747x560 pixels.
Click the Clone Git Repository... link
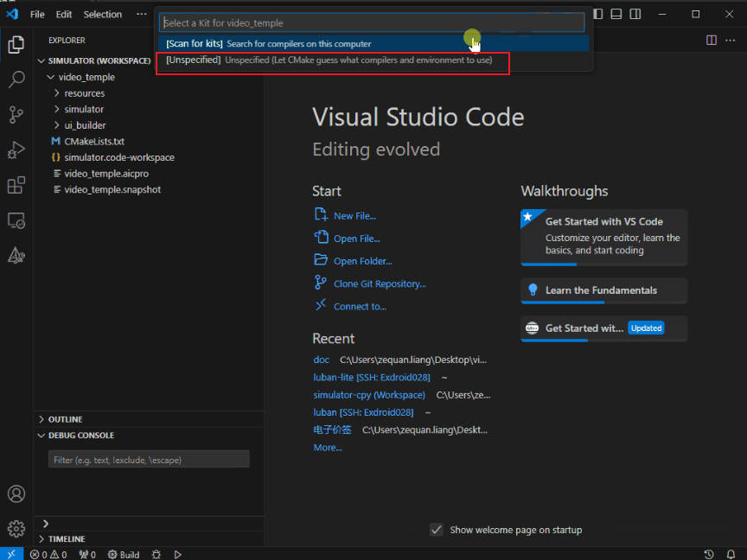(x=380, y=283)
